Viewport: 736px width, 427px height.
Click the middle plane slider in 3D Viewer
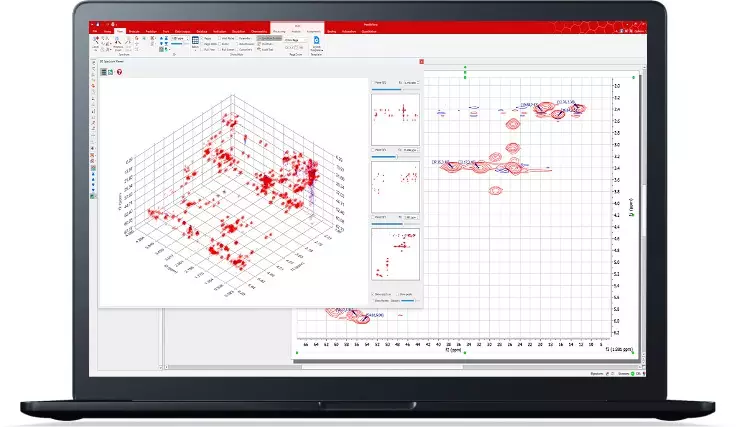point(395,157)
